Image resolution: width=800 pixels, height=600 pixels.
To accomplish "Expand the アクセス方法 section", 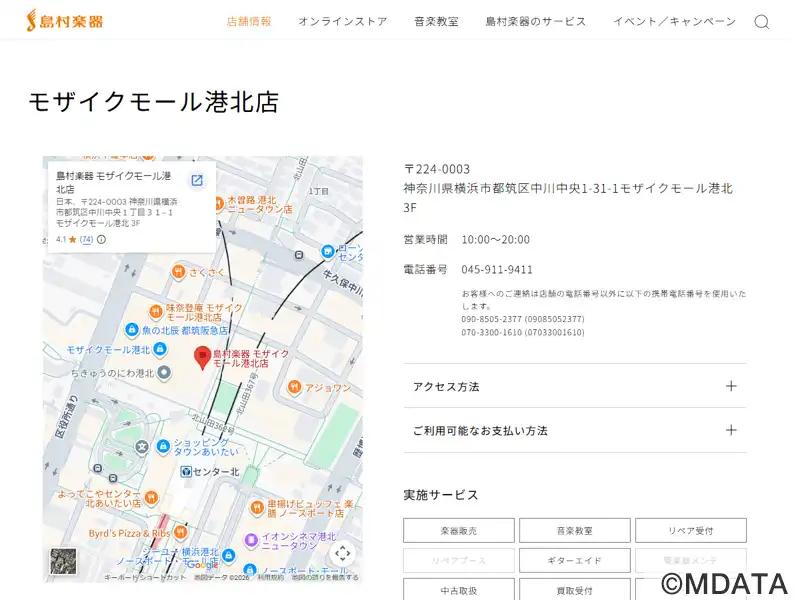I will coord(574,386).
